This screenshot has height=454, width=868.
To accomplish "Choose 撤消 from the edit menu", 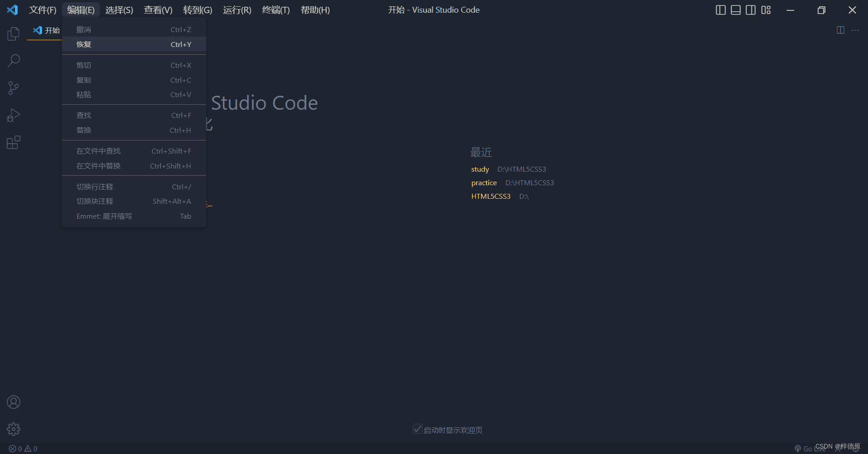I will click(134, 29).
